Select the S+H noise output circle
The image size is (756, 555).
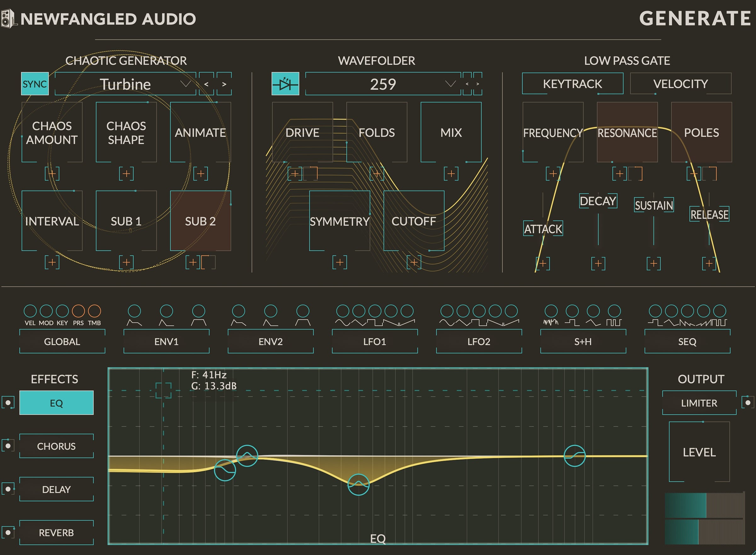(551, 311)
